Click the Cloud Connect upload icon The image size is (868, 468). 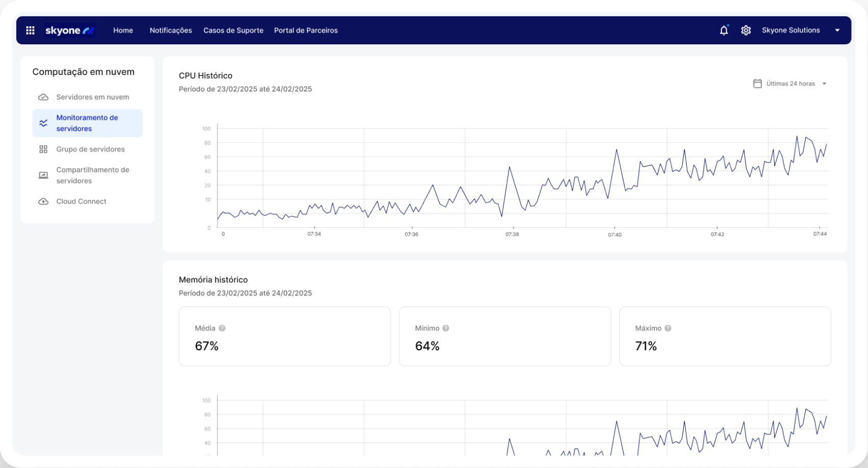click(x=43, y=201)
